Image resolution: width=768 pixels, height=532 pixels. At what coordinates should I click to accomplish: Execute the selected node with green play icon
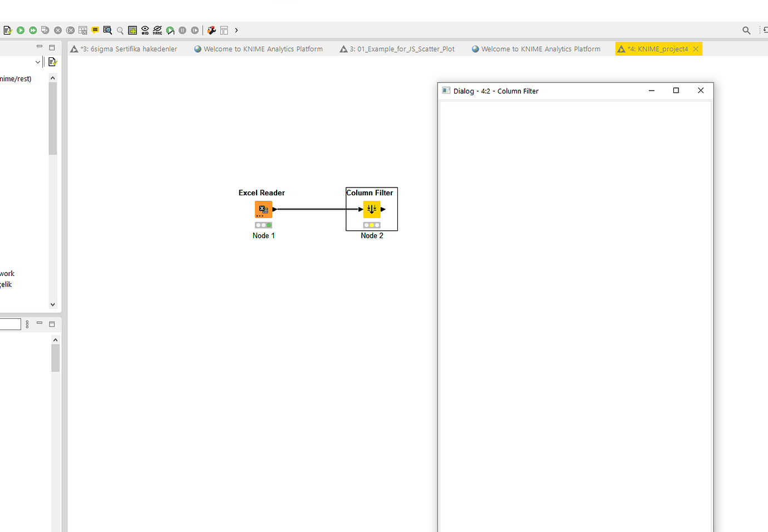pos(21,30)
